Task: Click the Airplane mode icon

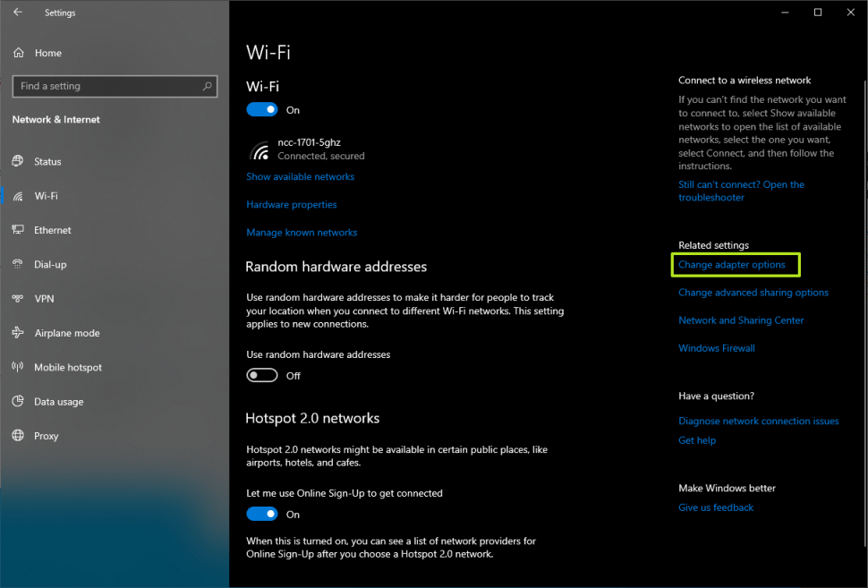Action: tap(18, 333)
